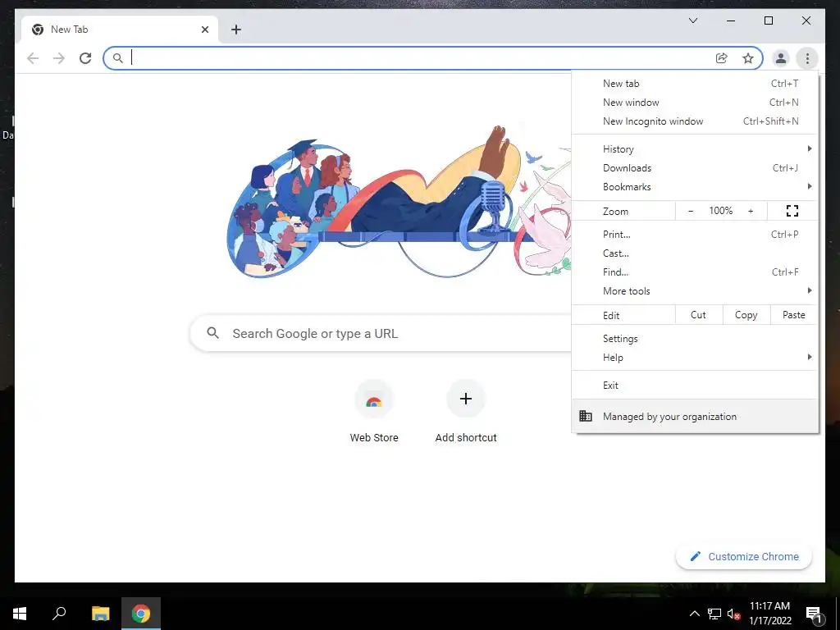The height and width of the screenshot is (630, 840).
Task: Decrease zoom with minus button
Action: click(691, 211)
